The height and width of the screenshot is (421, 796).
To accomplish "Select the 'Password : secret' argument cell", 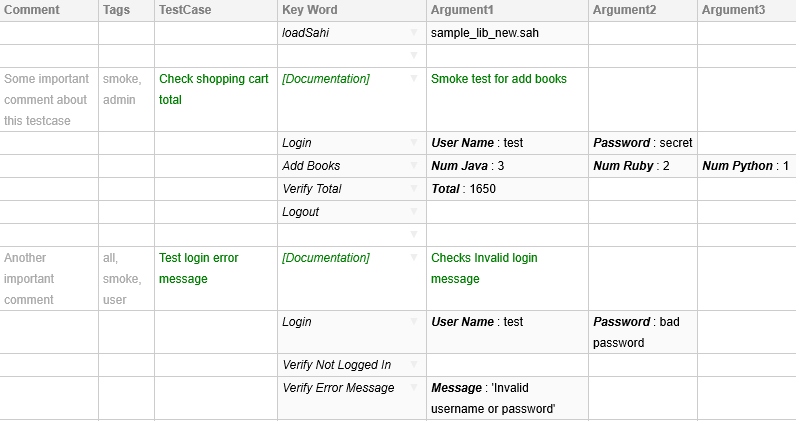I will (x=643, y=143).
